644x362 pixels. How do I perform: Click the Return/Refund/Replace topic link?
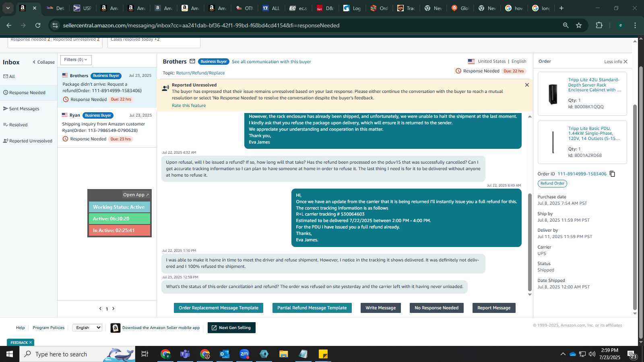tap(200, 73)
